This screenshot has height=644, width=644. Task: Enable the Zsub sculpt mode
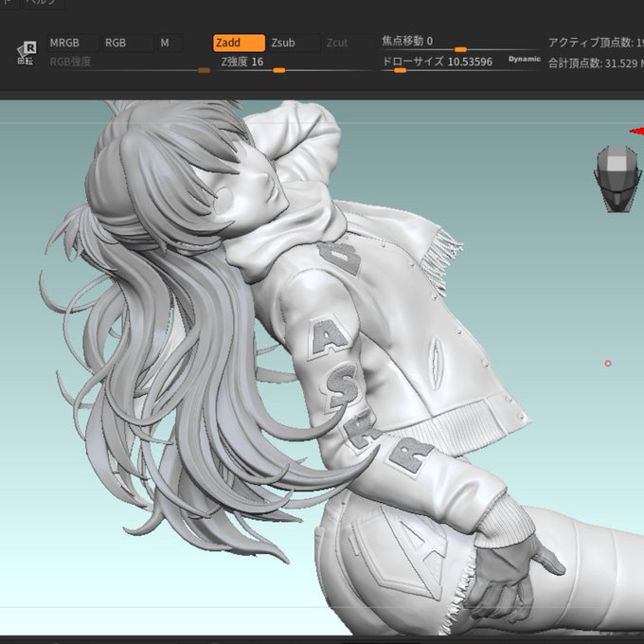[x=294, y=44]
